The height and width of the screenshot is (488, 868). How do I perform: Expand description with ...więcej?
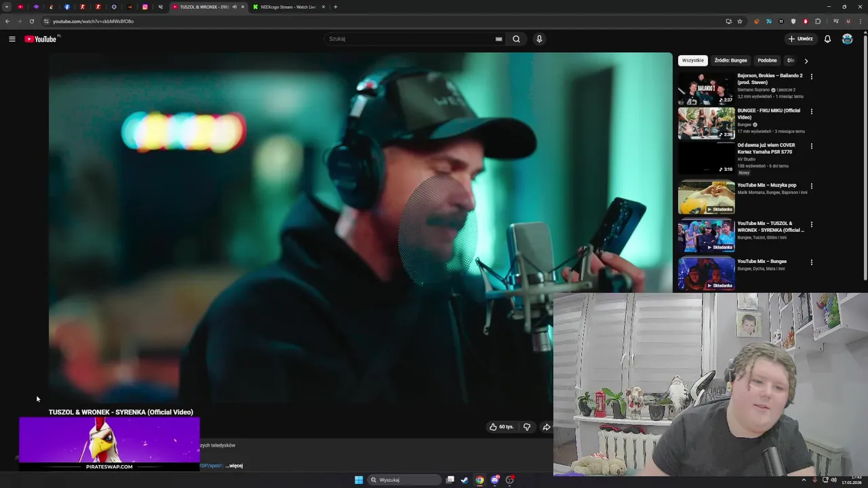click(234, 466)
